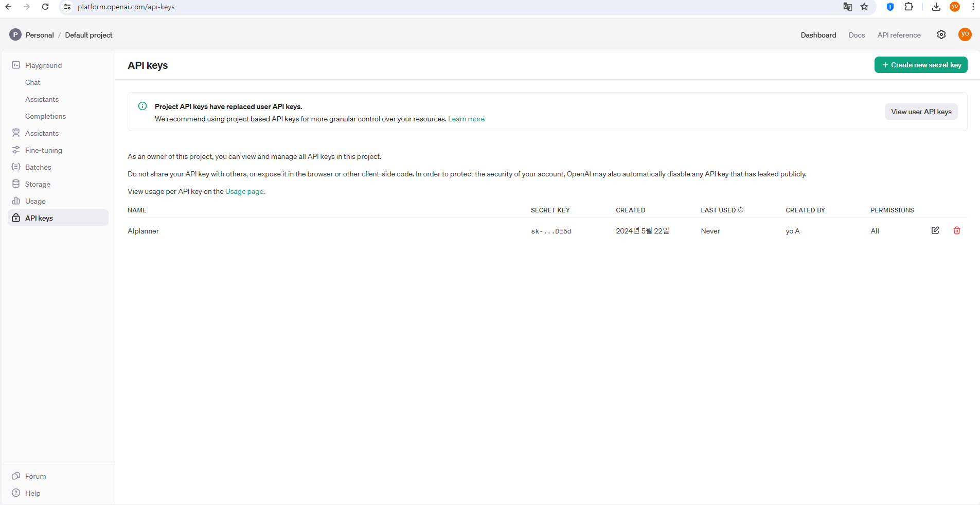Screen dimensions: 980x505
Task: Open the browser extensions puzzle icon
Action: pos(909,7)
